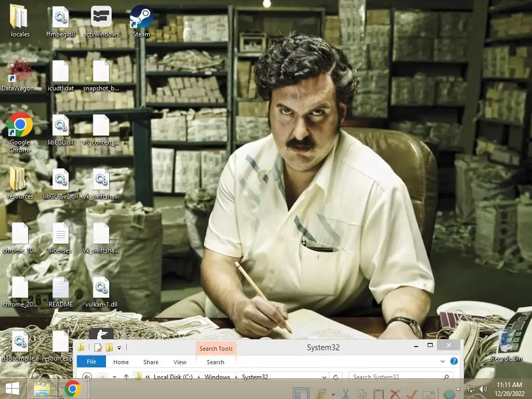Go up one level to Windows folder
532x399 pixels.
[126, 377]
